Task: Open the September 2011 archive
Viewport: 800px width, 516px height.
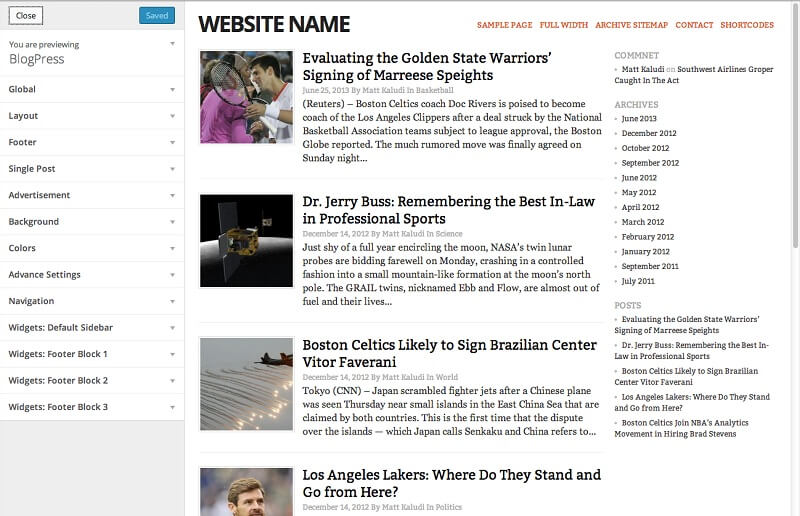Action: [x=650, y=266]
